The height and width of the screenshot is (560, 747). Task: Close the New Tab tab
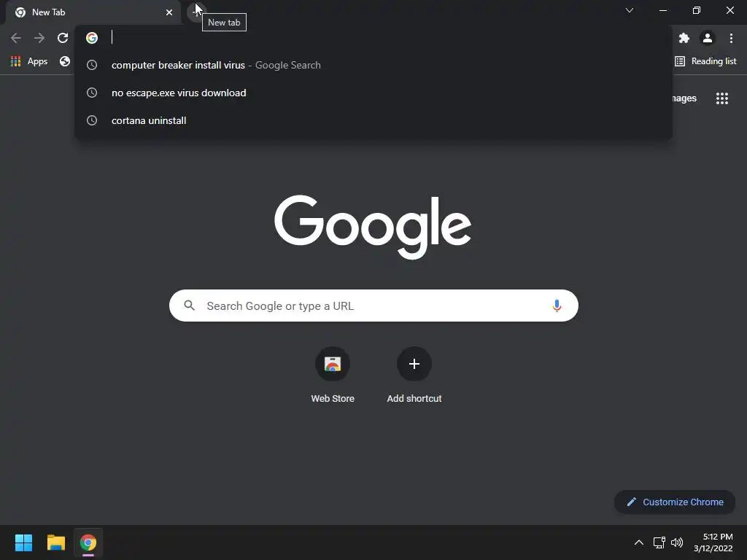click(169, 12)
